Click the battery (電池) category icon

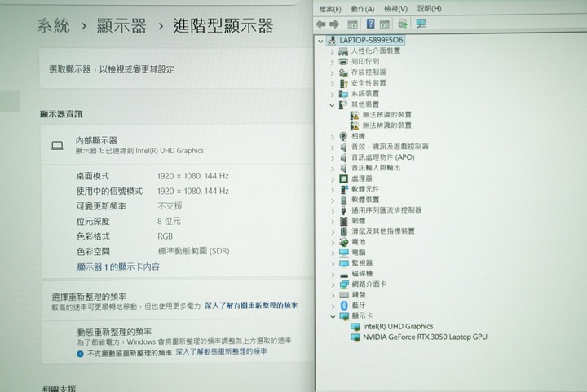click(x=343, y=242)
